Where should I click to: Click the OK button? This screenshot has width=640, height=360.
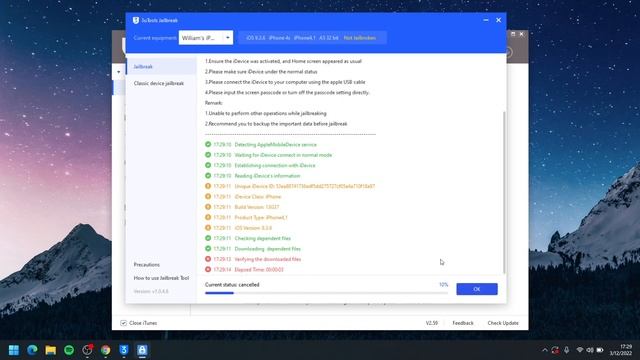point(477,289)
